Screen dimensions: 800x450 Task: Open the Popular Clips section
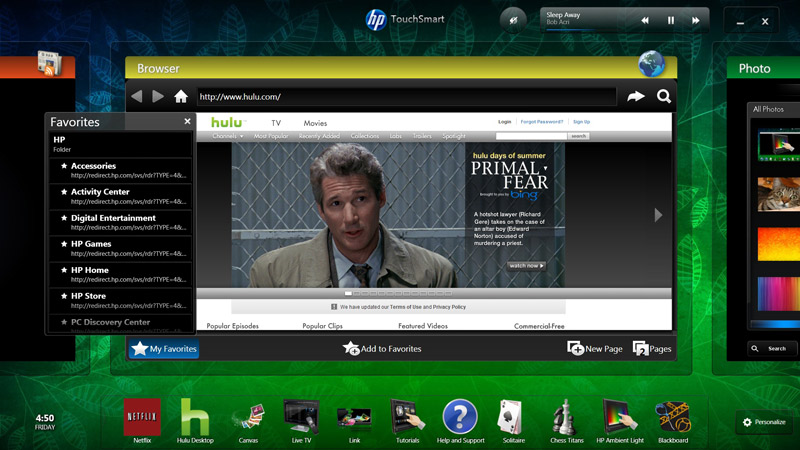click(322, 326)
